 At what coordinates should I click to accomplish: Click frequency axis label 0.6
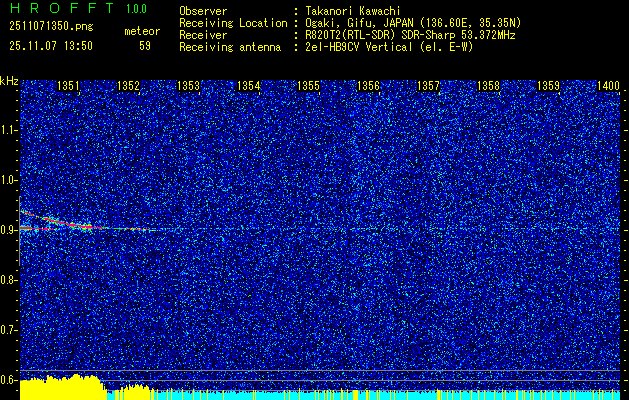pos(9,380)
